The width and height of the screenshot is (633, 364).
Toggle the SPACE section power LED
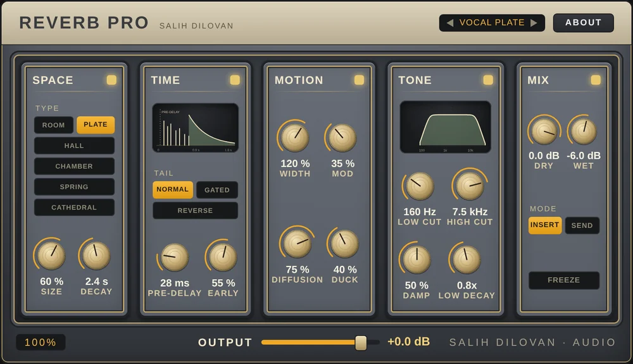coord(111,80)
